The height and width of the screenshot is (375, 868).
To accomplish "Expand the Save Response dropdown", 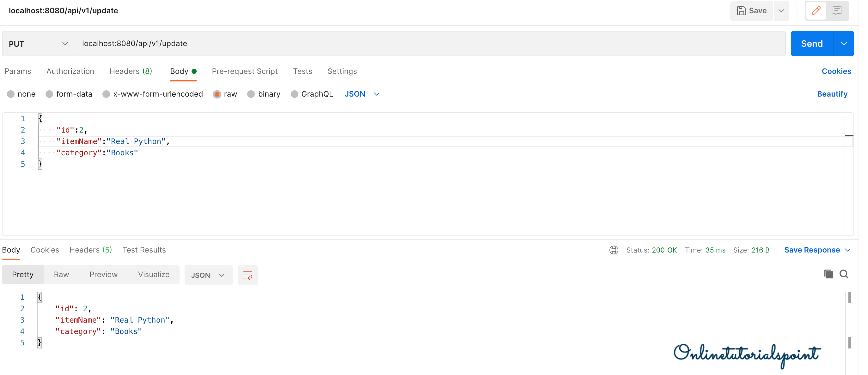I will (x=848, y=250).
